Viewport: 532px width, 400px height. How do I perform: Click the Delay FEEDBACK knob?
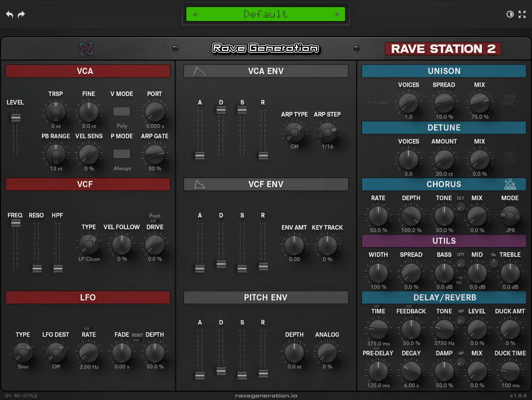411,329
